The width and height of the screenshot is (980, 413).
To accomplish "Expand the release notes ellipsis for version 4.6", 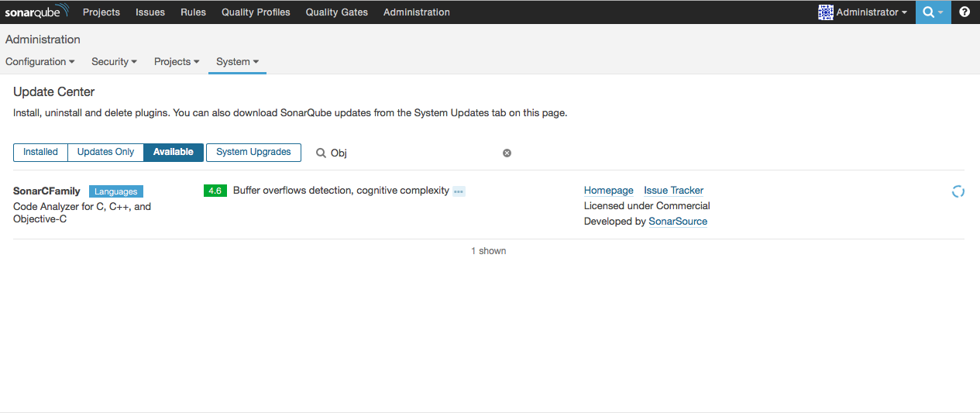I will coord(459,191).
